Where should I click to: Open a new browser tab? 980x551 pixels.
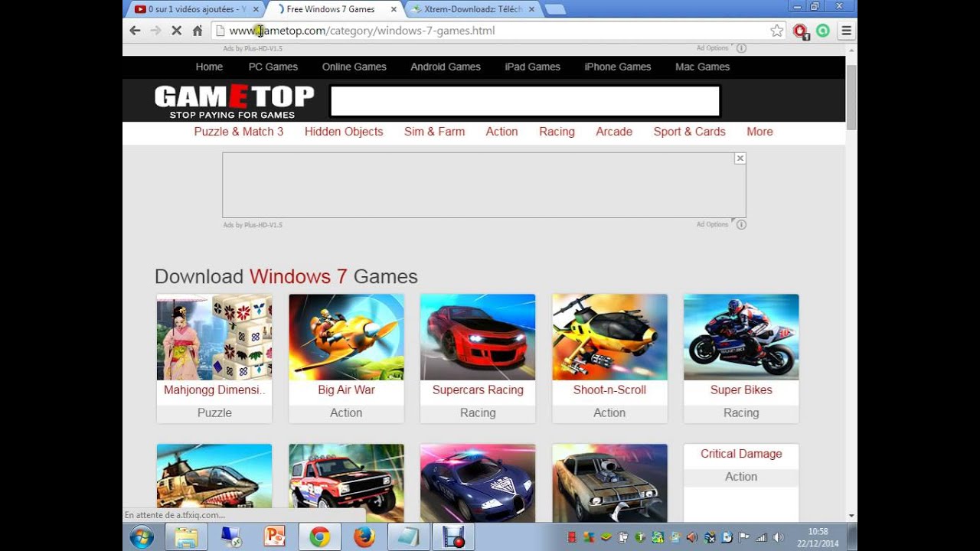pos(555,9)
